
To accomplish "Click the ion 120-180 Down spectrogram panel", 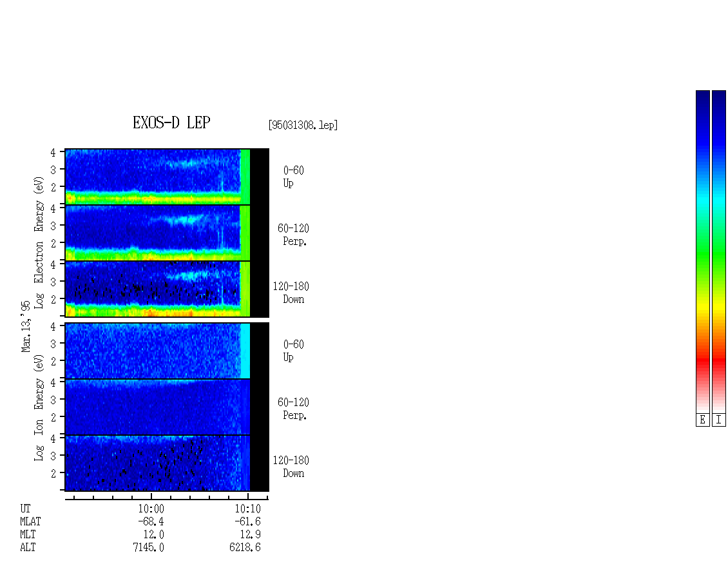I will (167, 463).
